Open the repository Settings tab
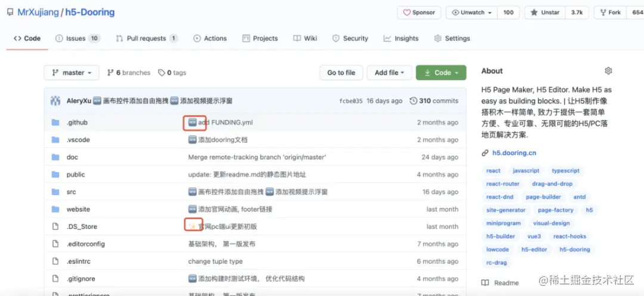Image resolution: width=644 pixels, height=296 pixels. (452, 38)
